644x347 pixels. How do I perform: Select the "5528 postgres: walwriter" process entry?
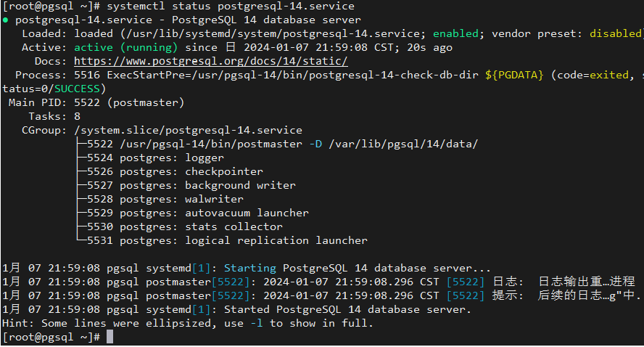165,199
